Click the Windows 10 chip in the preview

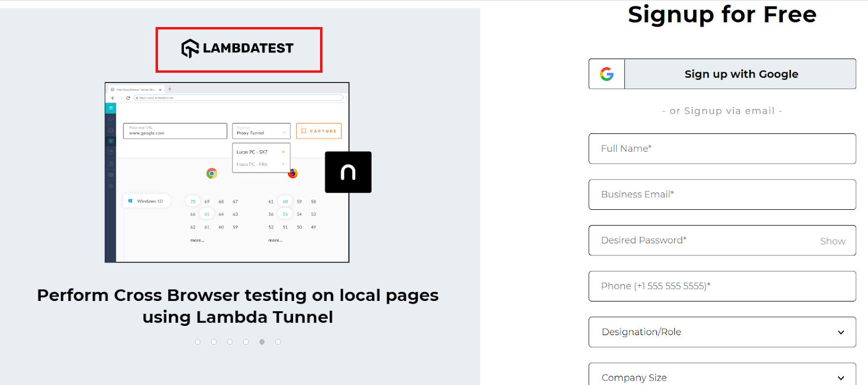[x=146, y=201]
